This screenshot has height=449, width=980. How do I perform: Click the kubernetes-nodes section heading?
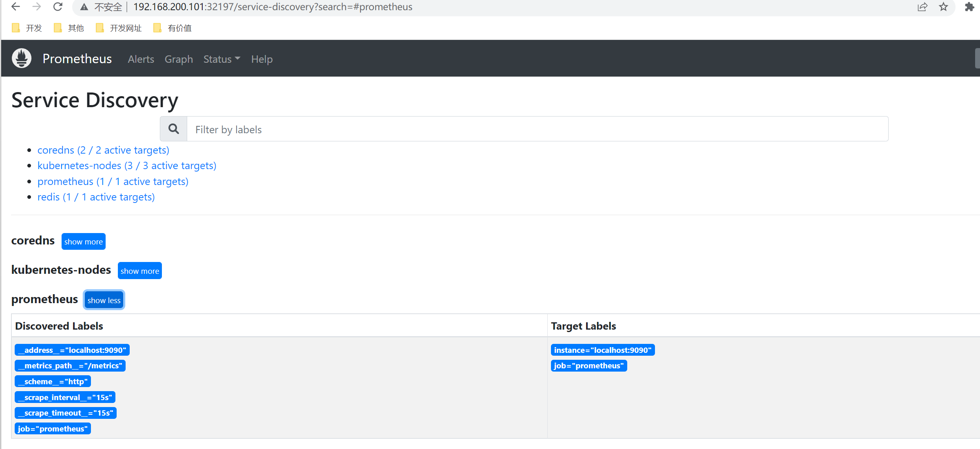(61, 270)
